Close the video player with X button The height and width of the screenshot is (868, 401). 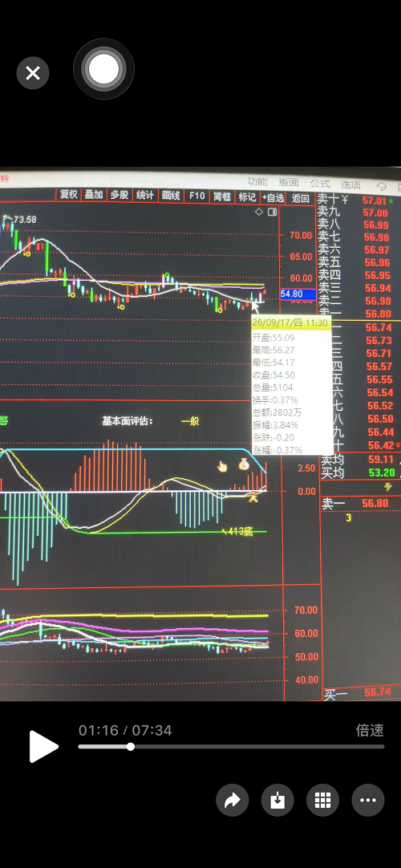[x=33, y=73]
